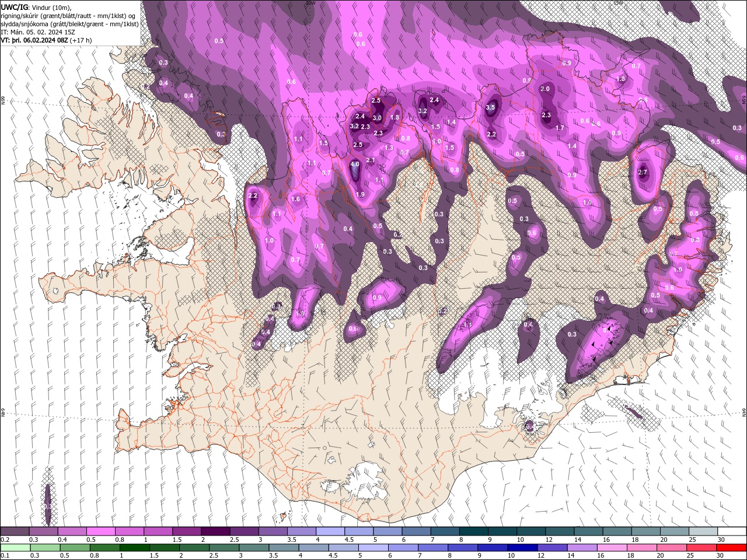Click the dark mauve legend swatch between 0.2 and 0.3
The width and height of the screenshot is (747, 560).
pyautogui.click(x=15, y=531)
